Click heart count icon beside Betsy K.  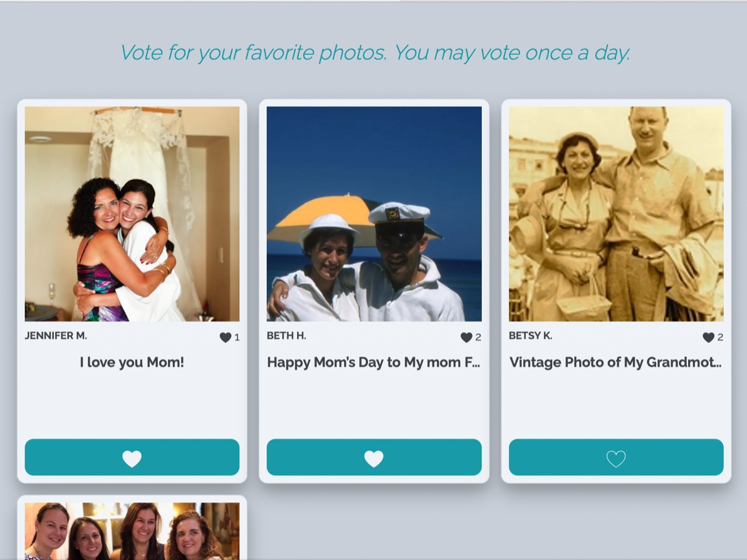(708, 338)
